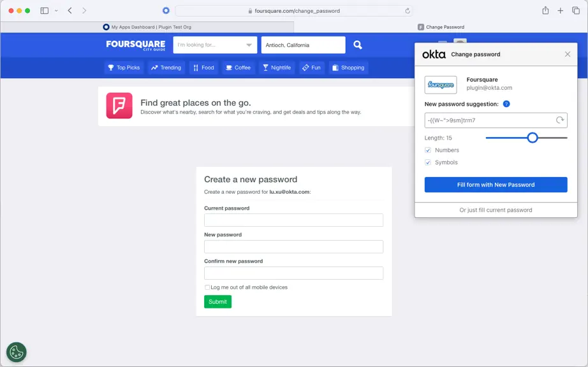The width and height of the screenshot is (588, 367).
Task: Open the Fun category
Action: (x=312, y=68)
